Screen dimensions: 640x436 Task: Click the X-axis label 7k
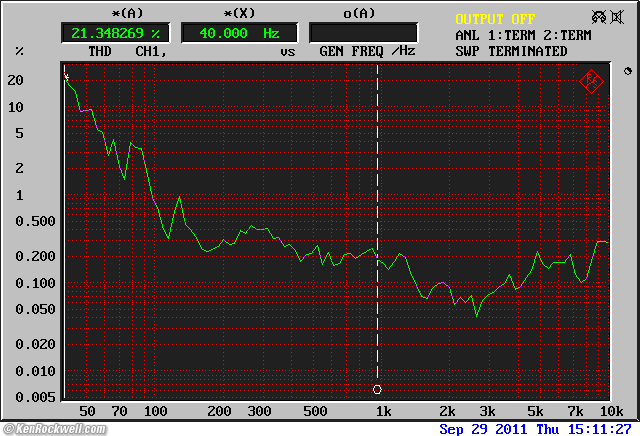click(x=575, y=411)
